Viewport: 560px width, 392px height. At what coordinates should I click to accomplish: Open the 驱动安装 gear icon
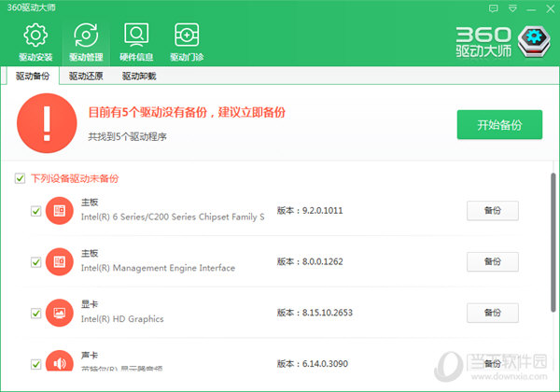pos(35,35)
